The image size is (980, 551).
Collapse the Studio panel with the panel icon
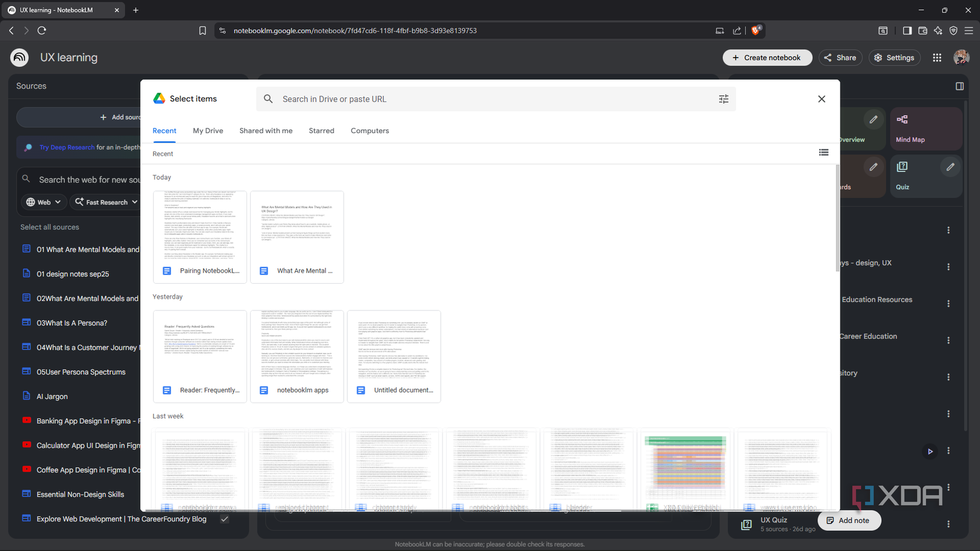(x=960, y=85)
